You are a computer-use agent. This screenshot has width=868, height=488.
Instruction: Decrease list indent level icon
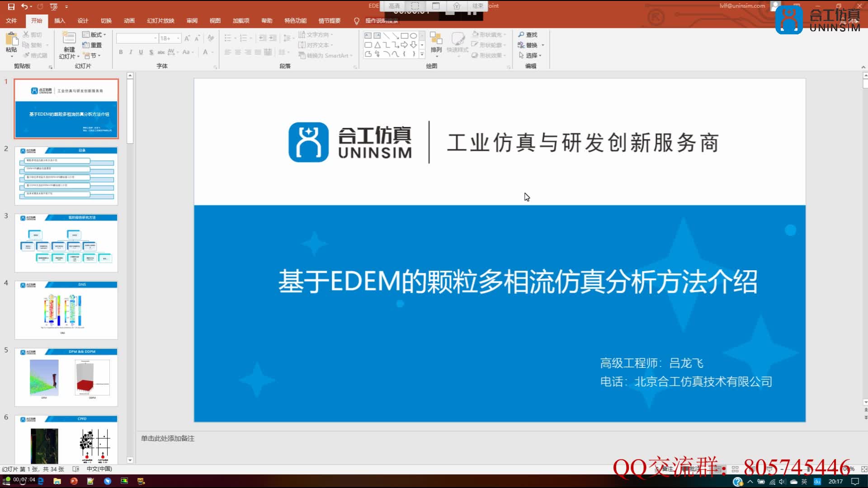click(x=263, y=38)
